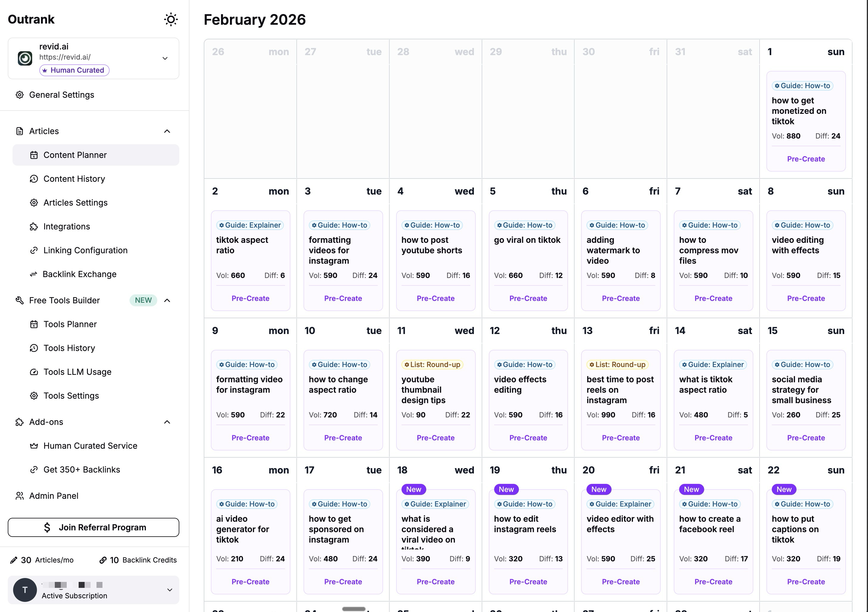Open Tools Planner
The image size is (868, 612).
(70, 324)
